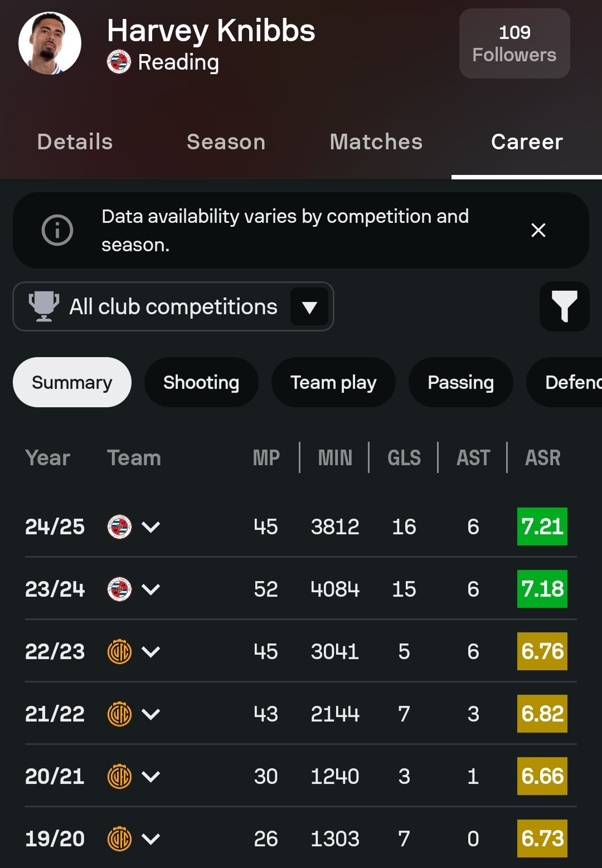This screenshot has width=602, height=868.
Task: Select the Summary stats chip
Action: click(x=72, y=382)
